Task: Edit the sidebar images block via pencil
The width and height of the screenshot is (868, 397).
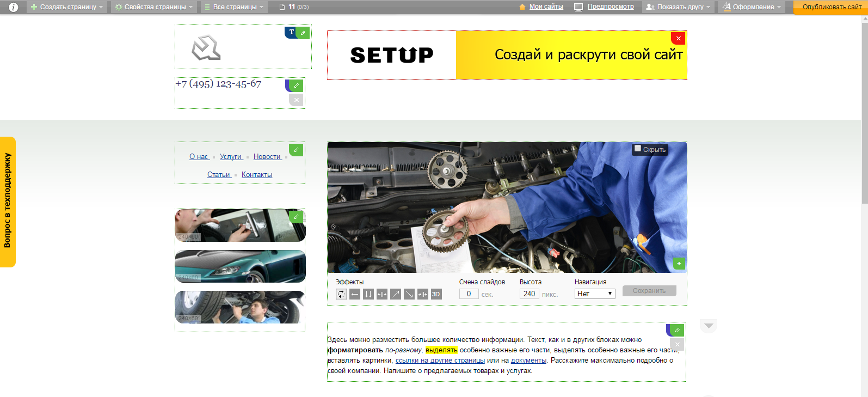Action: [296, 217]
